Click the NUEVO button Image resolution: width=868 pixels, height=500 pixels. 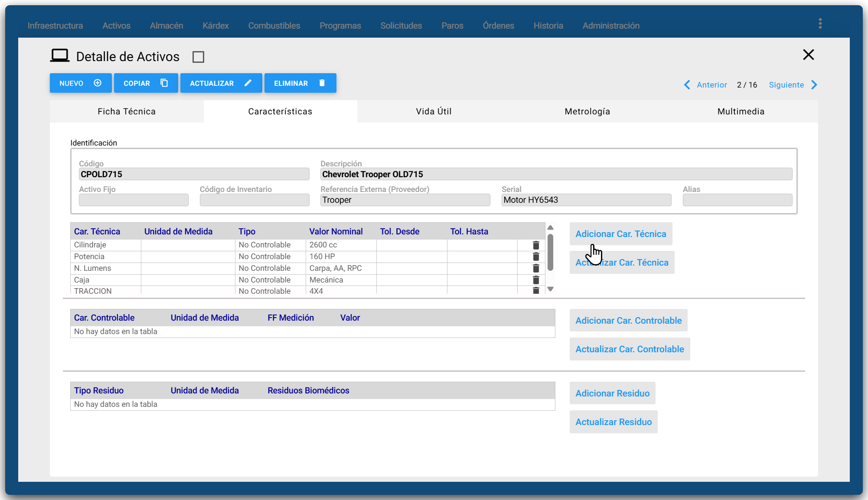click(81, 83)
